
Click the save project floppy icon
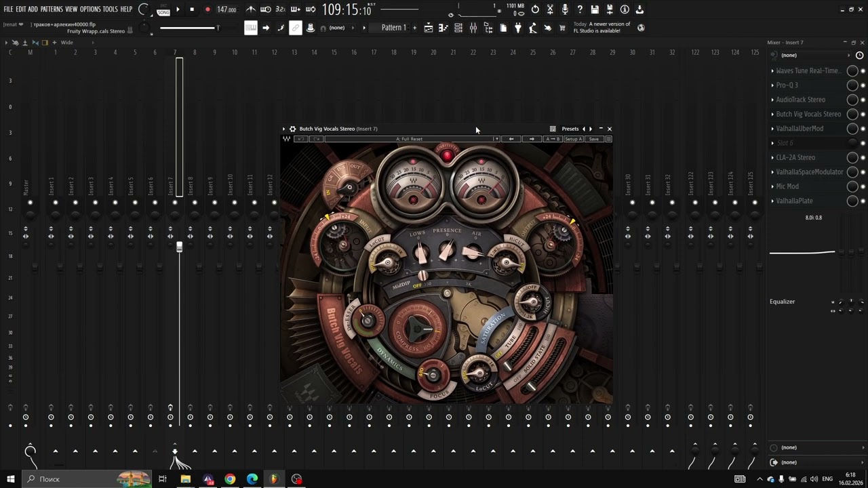pyautogui.click(x=595, y=9)
